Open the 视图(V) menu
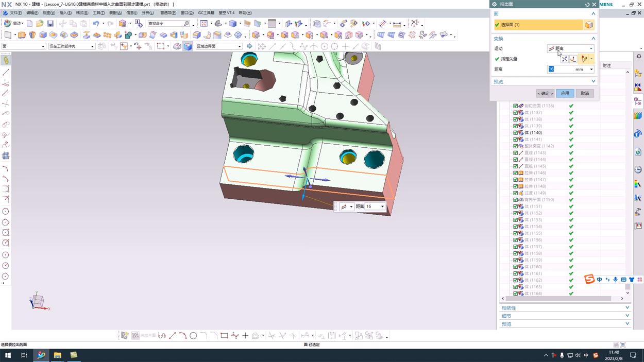 point(49,13)
